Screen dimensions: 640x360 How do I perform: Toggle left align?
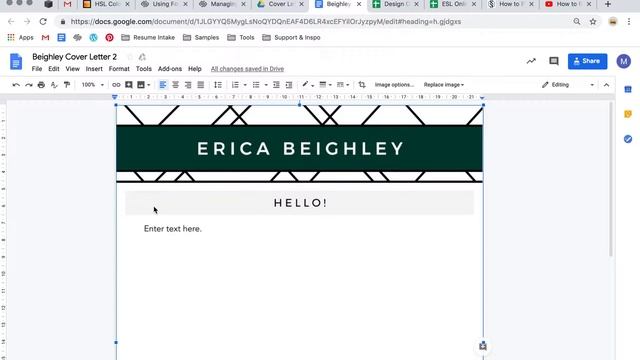(x=162, y=85)
